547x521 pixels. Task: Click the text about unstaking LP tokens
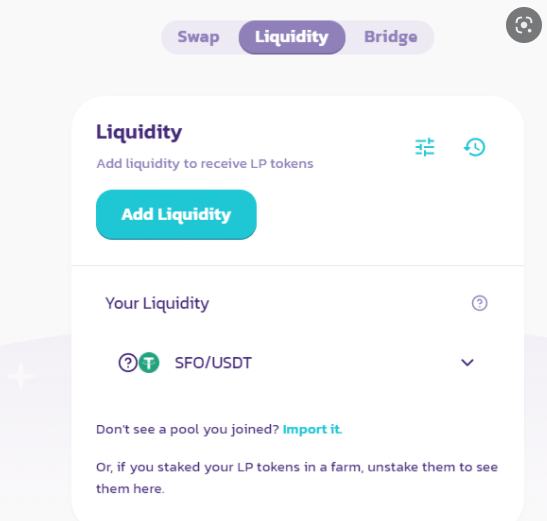pyautogui.click(x=297, y=478)
